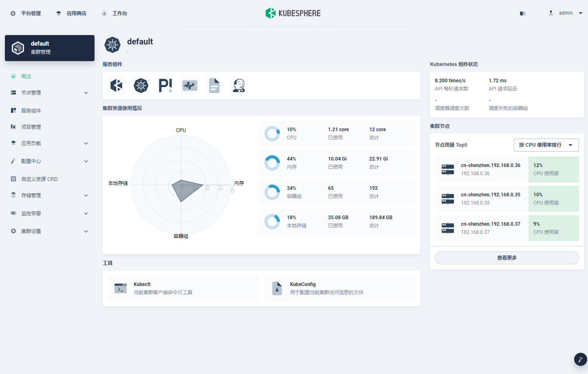Screen dimensions: 588x374
Task: Click the 项目管理 sidebar icon
Action: point(13,127)
